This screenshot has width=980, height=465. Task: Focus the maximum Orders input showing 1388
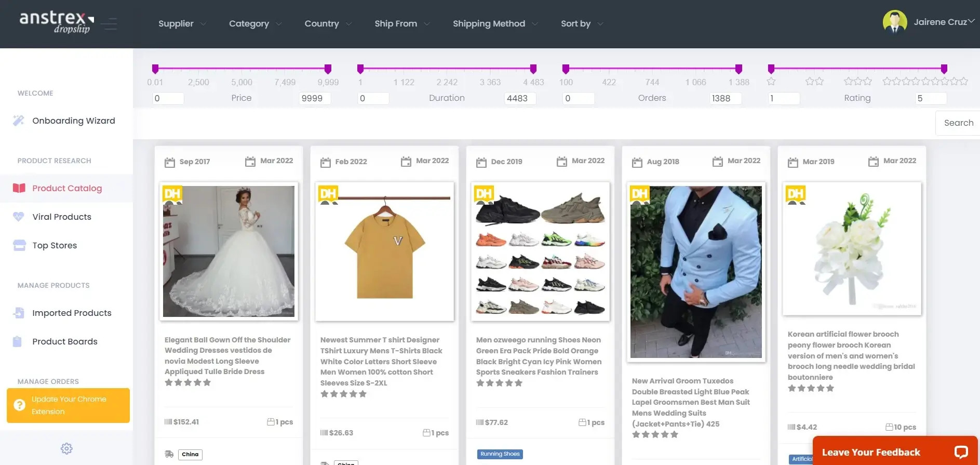(726, 98)
